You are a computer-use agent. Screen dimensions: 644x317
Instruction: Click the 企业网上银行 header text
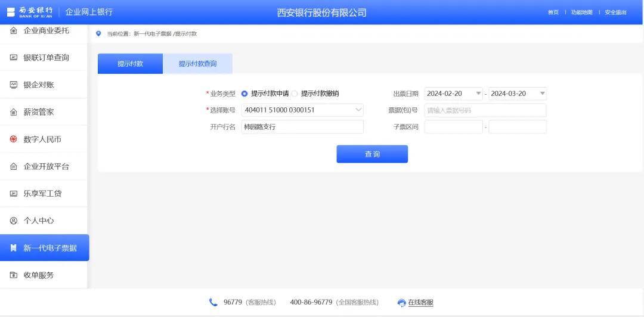(x=89, y=12)
